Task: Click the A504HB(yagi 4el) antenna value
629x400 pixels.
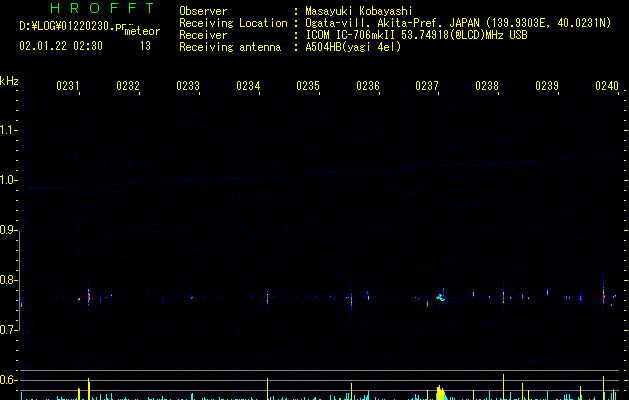Action: 353,47
